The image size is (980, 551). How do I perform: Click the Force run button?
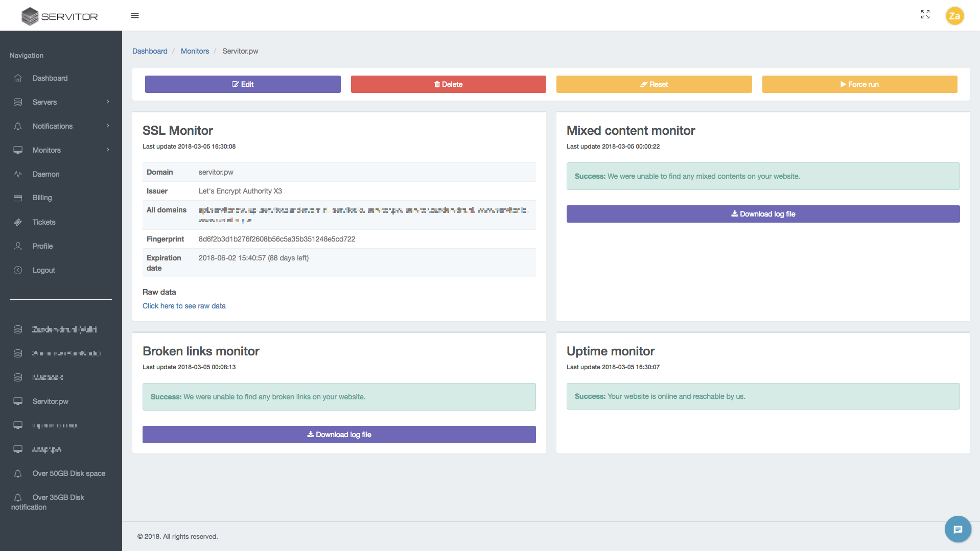(x=859, y=84)
